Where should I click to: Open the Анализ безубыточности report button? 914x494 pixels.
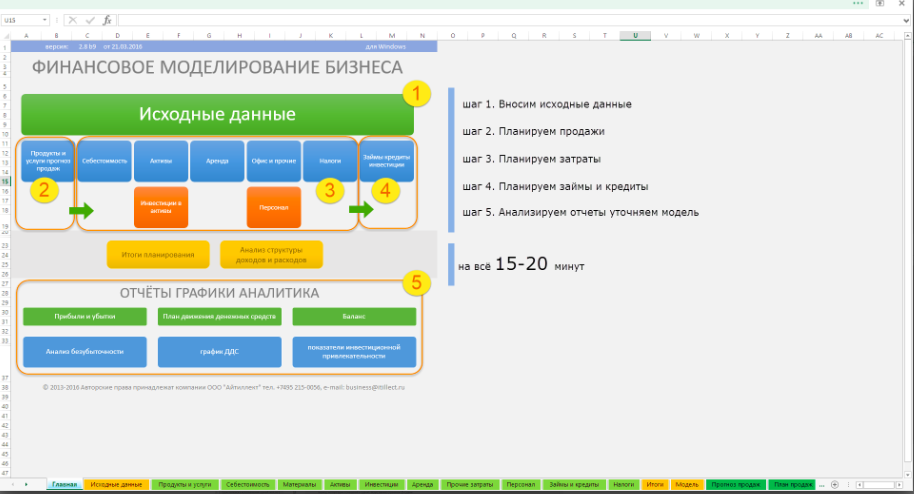click(x=84, y=352)
